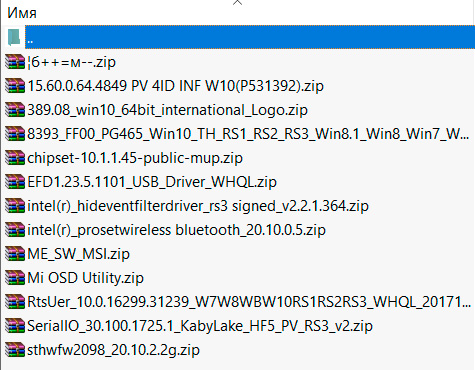Click the icon beside the SerialIO KabyLake archive
The width and height of the screenshot is (475, 370).
click(x=15, y=326)
